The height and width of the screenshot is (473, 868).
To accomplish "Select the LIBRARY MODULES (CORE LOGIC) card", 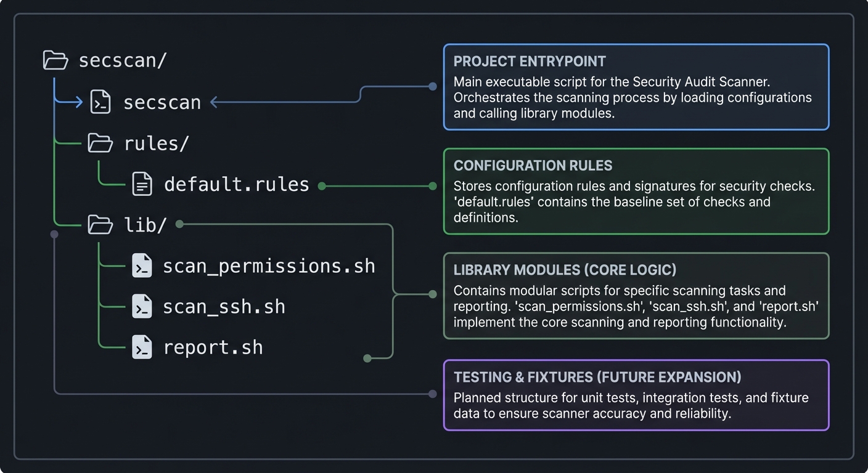I will 636,296.
